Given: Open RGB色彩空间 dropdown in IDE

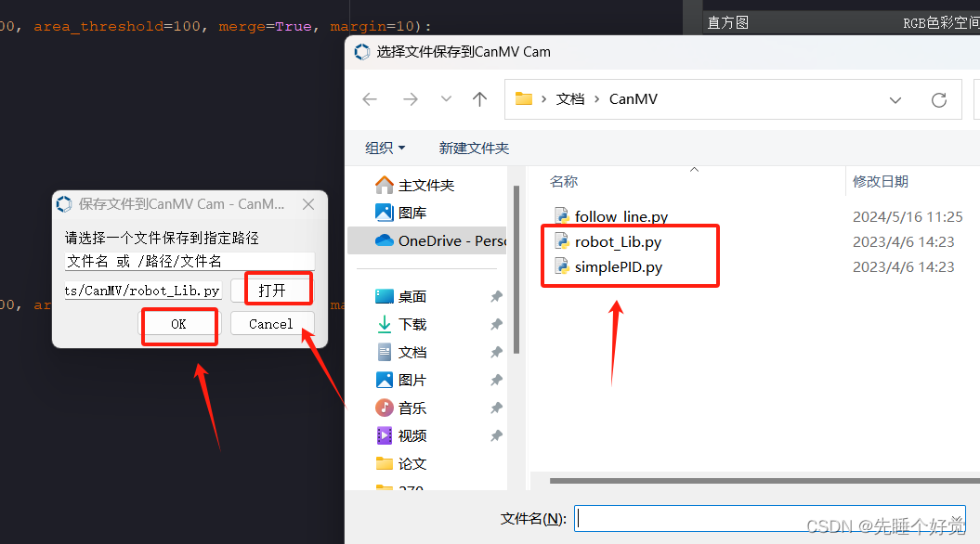Looking at the screenshot, I should point(941,23).
